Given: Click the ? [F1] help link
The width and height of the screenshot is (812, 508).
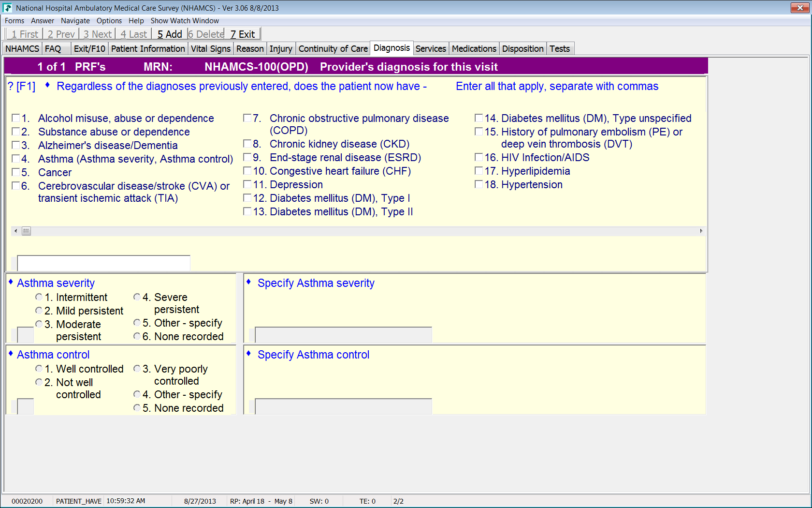Looking at the screenshot, I should click(x=22, y=87).
